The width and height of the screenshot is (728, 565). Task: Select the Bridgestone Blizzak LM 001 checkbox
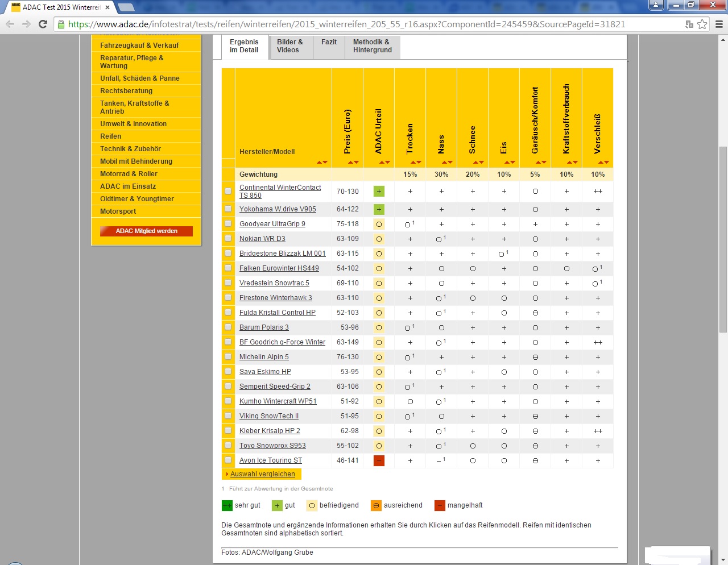pos(228,254)
